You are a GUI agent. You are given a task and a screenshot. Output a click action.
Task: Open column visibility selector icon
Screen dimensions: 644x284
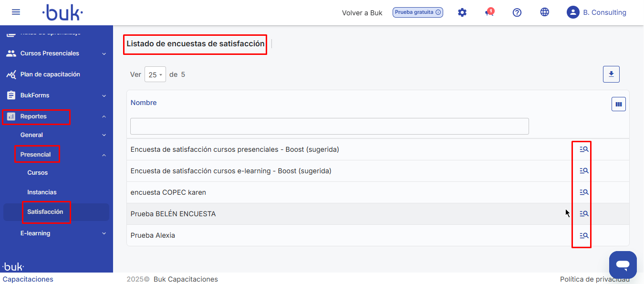click(618, 104)
